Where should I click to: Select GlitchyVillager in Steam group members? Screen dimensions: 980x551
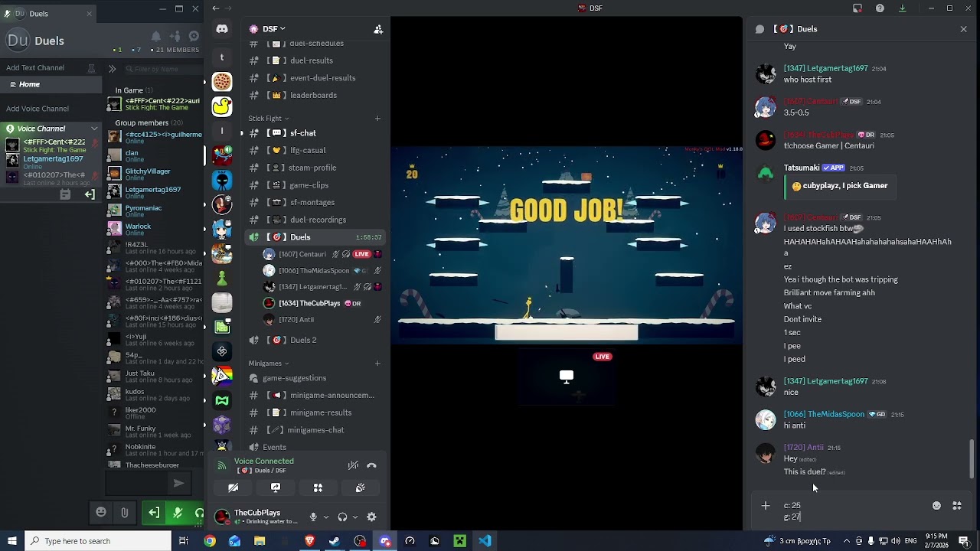155,174
